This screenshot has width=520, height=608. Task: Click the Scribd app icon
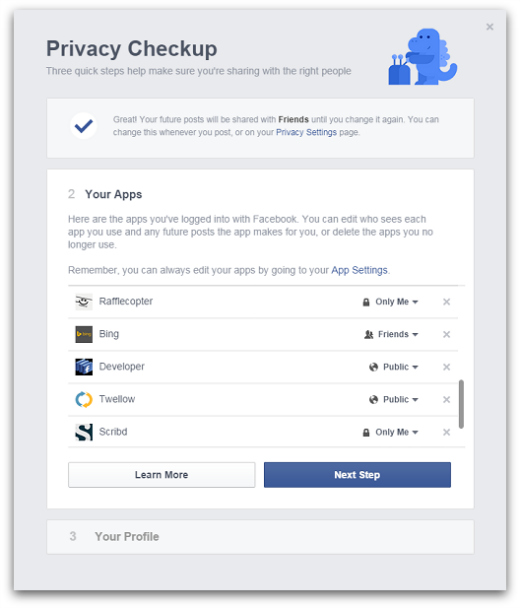[x=84, y=432]
